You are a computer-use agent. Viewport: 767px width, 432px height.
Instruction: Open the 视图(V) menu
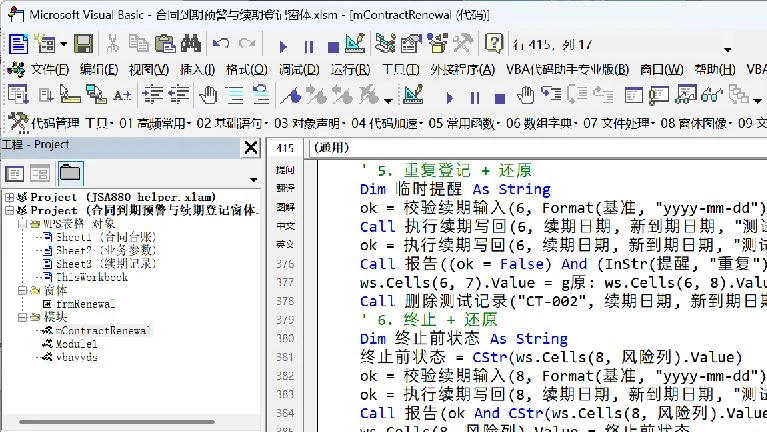149,70
